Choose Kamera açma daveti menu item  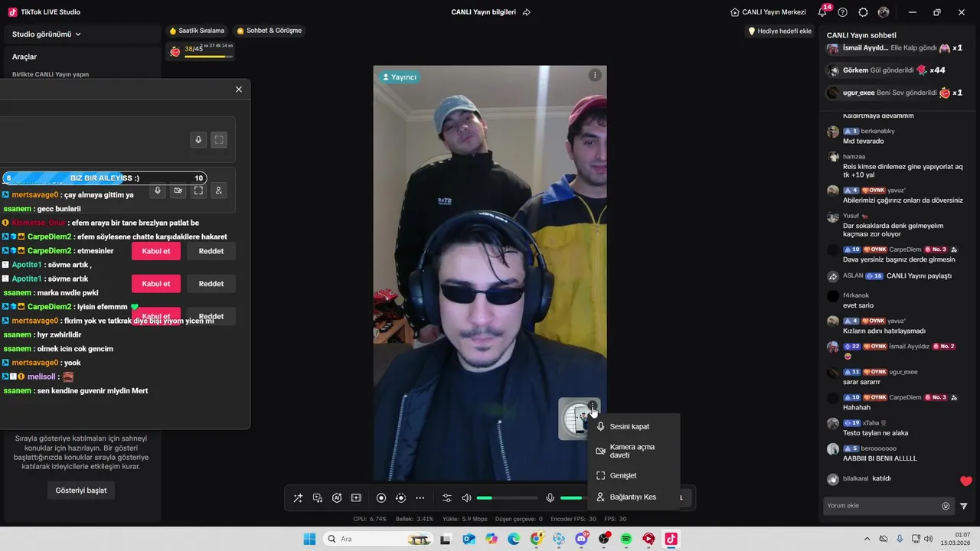coord(633,451)
